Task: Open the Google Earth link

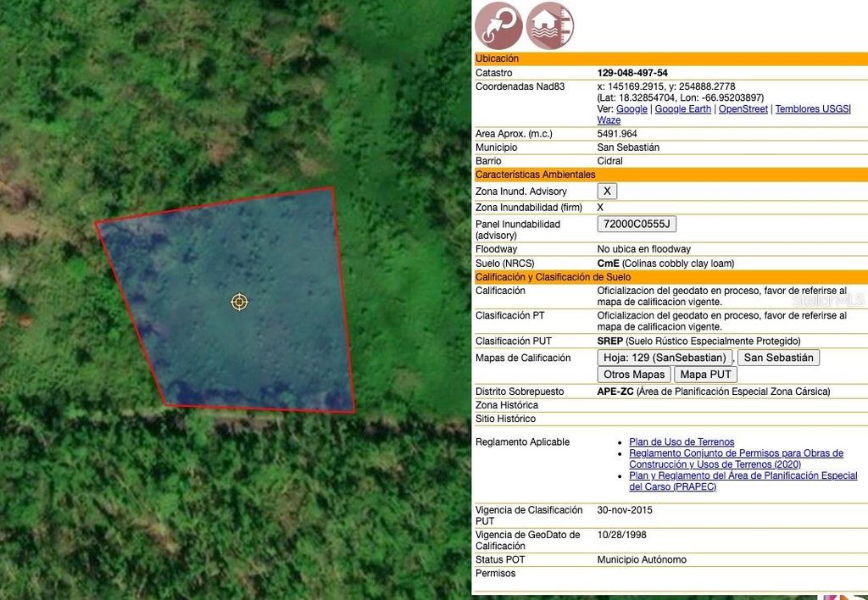Action: click(682, 108)
